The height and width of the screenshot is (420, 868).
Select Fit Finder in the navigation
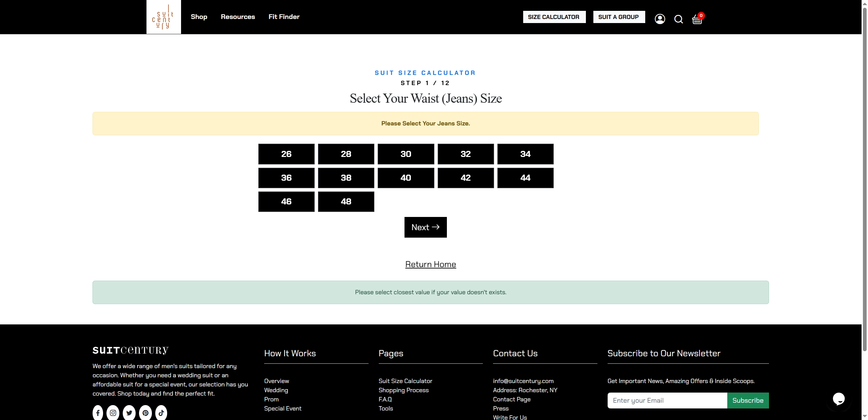tap(284, 17)
